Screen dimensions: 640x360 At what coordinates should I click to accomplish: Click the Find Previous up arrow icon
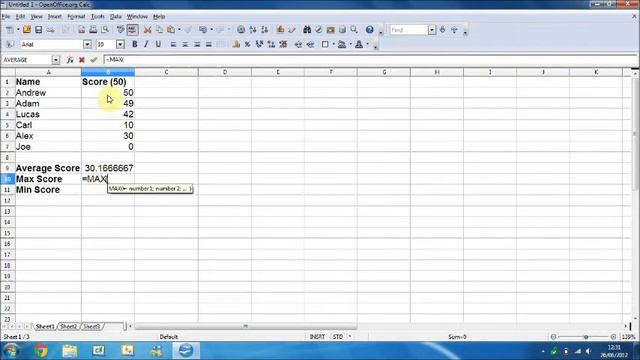point(454,30)
